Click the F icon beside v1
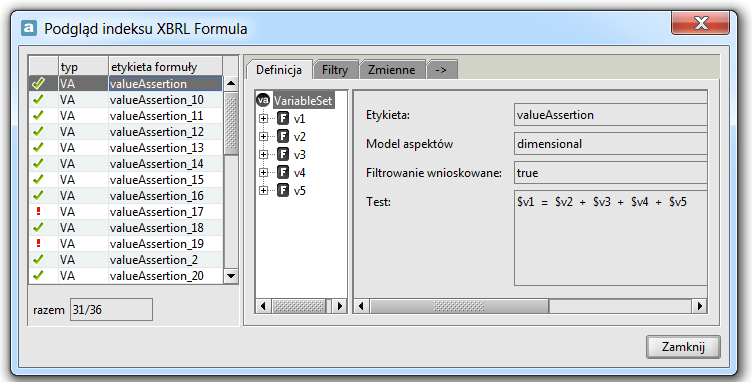Viewport: 752px width, 382px height. [283, 118]
